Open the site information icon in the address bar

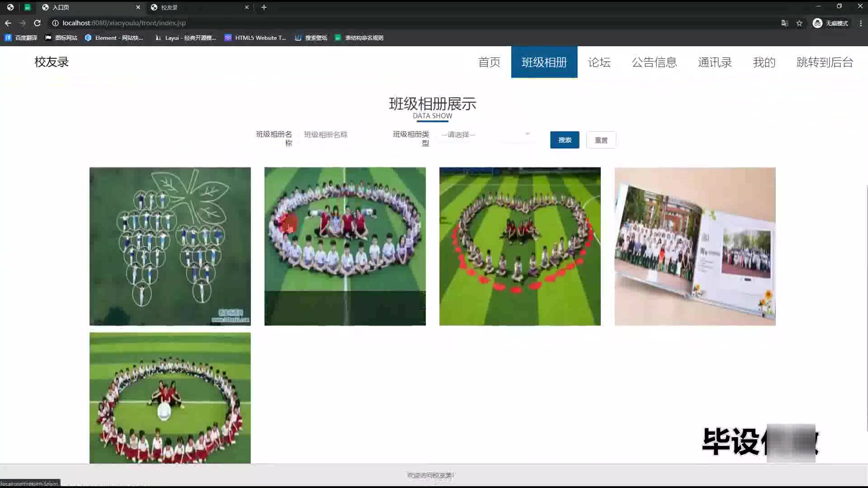pos(55,23)
